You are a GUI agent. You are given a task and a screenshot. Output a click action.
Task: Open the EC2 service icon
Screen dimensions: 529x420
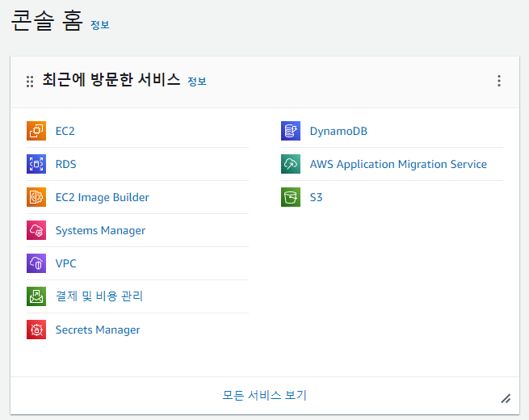[x=36, y=131]
